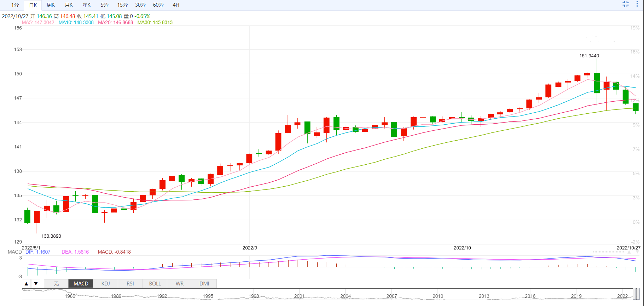Choose the 15分 timeframe tab
The height and width of the screenshot is (306, 644).
[122, 5]
